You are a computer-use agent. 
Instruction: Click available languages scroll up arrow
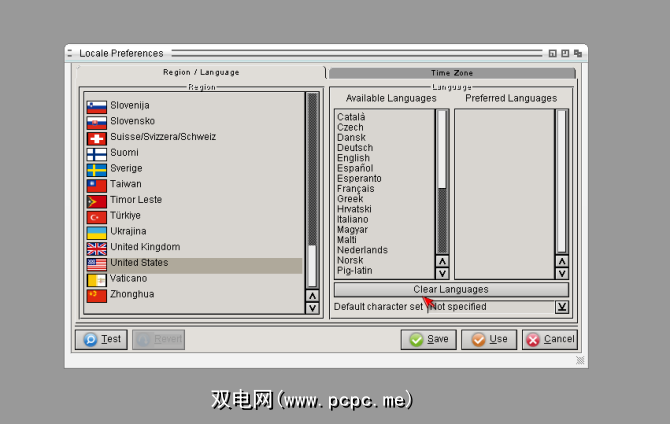[x=442, y=261]
